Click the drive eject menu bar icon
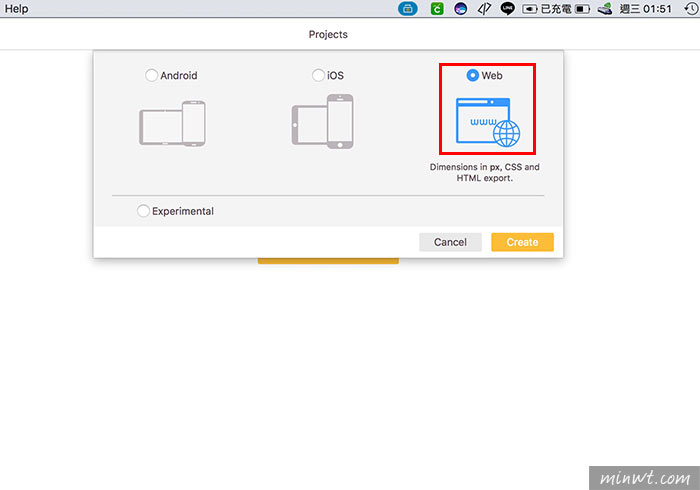This screenshot has width=700, height=490. coord(604,8)
